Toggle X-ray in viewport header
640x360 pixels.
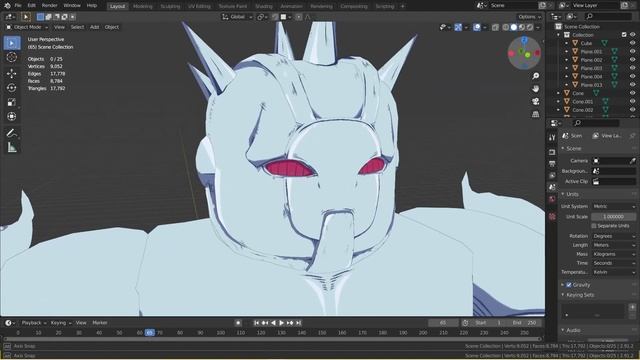495,27
